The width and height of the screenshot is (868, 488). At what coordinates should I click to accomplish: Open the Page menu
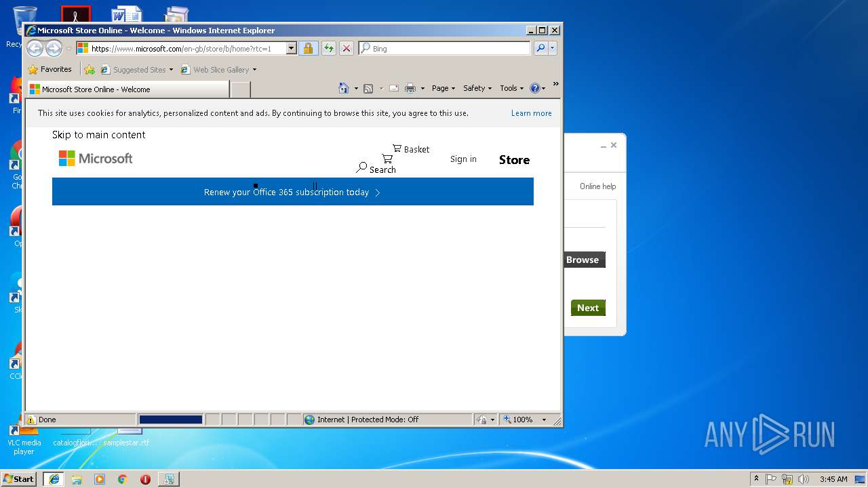[443, 88]
